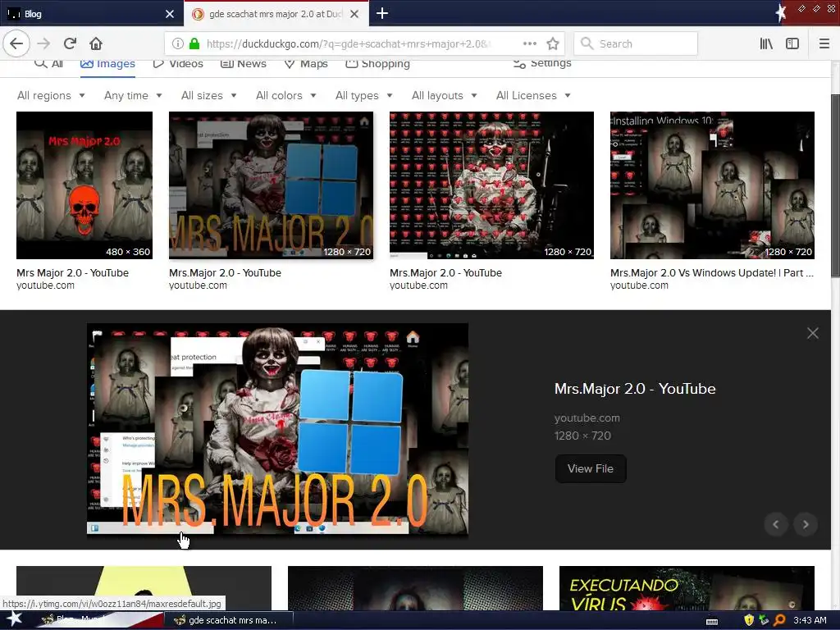Click the keyboard icon in taskbar tray
The image size is (840, 630).
click(712, 622)
